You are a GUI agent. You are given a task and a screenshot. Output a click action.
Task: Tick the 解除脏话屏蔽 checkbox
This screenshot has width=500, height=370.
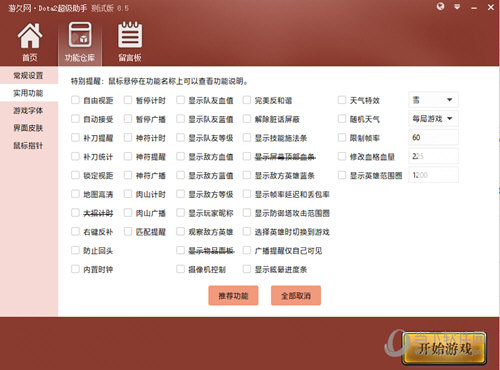pyautogui.click(x=247, y=119)
